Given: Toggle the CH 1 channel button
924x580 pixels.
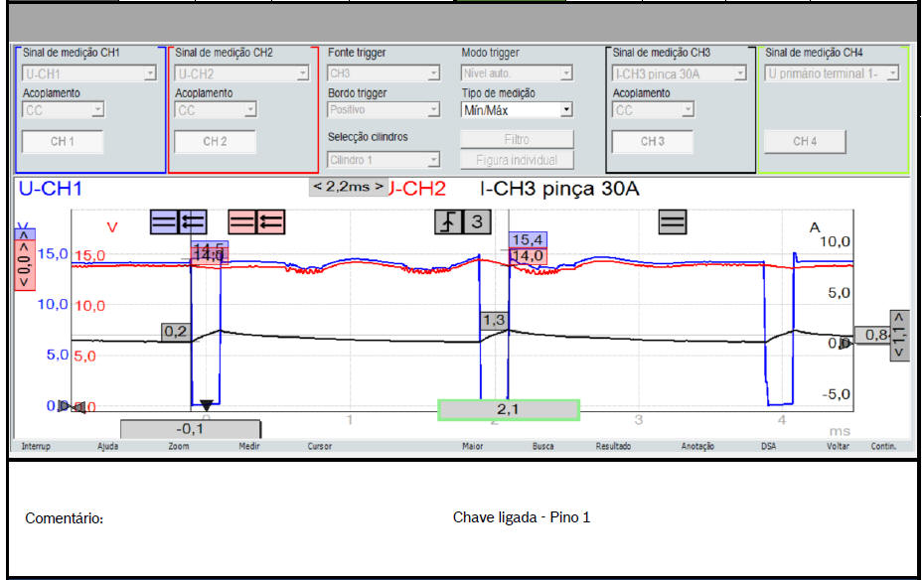Looking at the screenshot, I should click(63, 142).
